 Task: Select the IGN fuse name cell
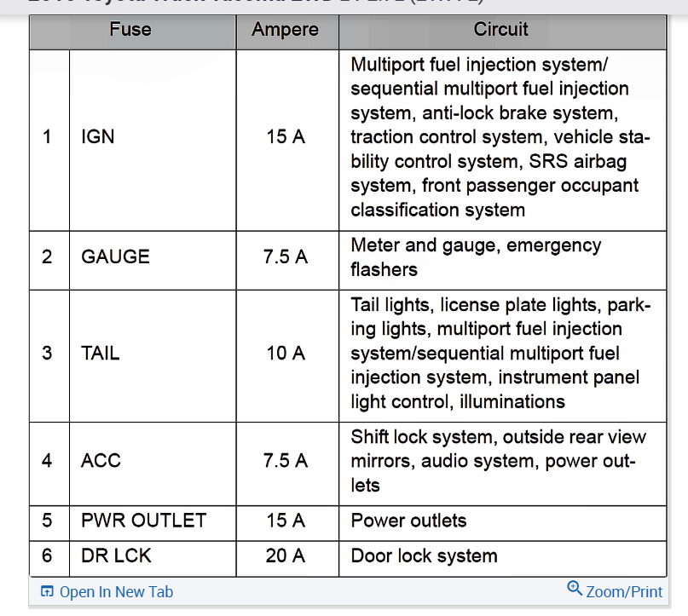pyautogui.click(x=98, y=137)
